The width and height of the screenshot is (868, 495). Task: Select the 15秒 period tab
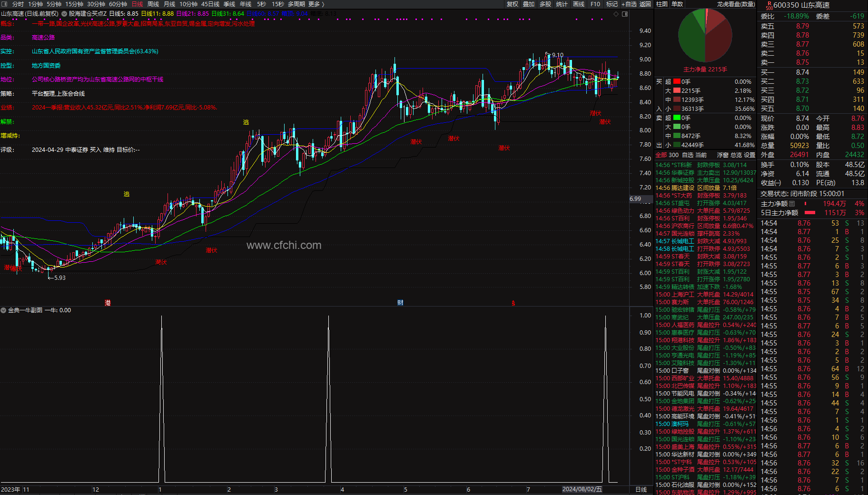coord(278,4)
